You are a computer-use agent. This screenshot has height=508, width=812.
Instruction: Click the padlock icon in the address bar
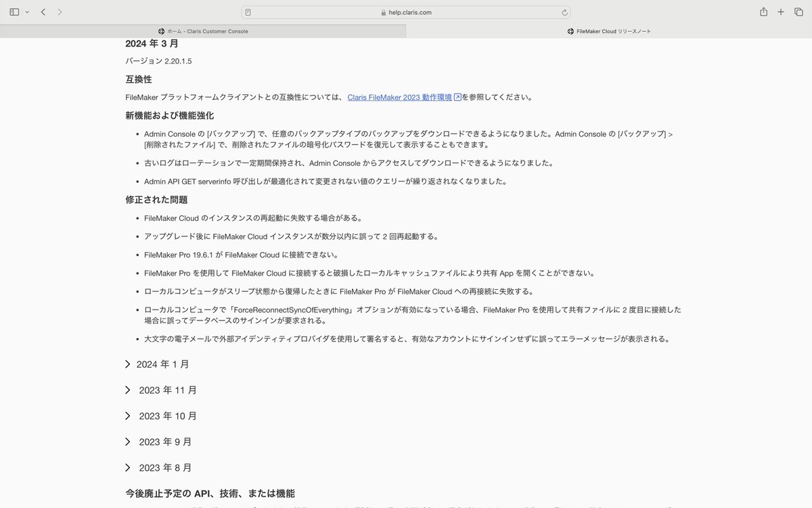pos(383,12)
